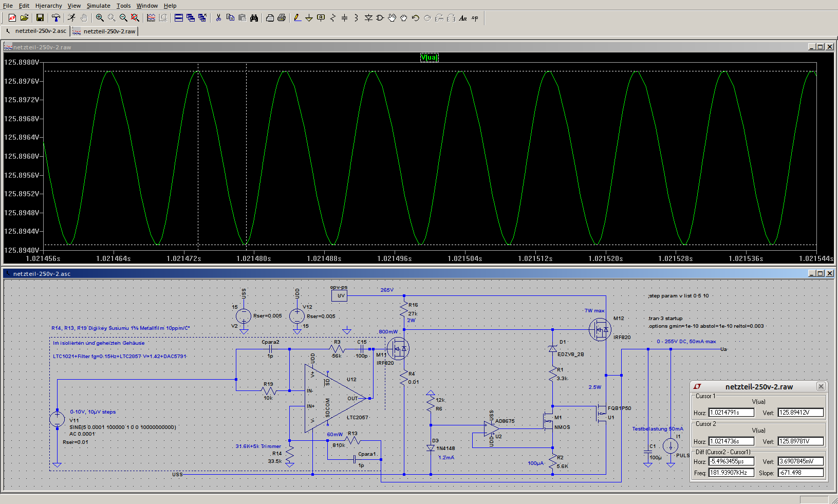
Task: Open the Control Panel hammer icon
Action: click(56, 18)
